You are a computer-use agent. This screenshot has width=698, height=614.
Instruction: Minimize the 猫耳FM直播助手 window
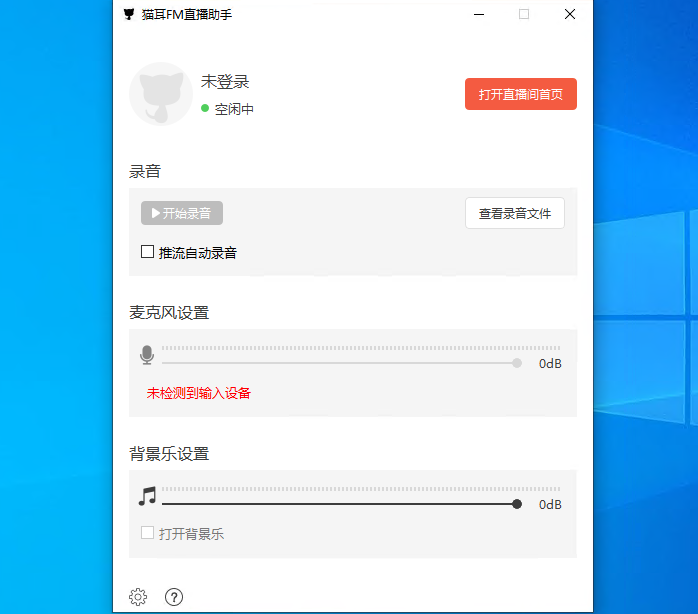point(479,14)
